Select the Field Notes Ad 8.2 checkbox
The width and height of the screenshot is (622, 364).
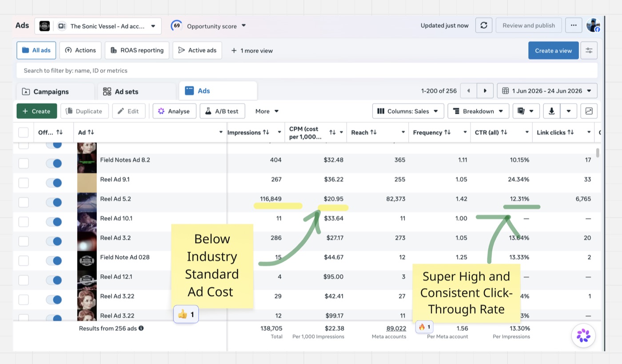tap(23, 163)
